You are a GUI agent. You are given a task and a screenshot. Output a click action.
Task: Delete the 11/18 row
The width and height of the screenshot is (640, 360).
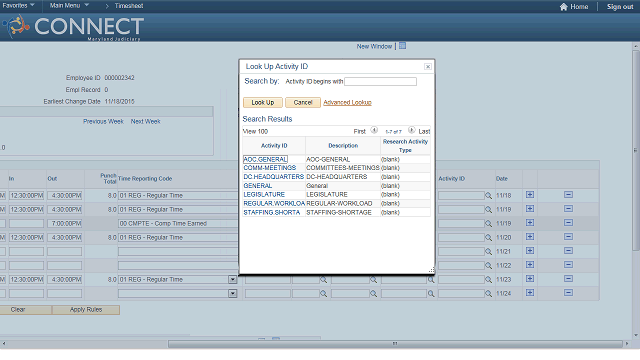(568, 195)
